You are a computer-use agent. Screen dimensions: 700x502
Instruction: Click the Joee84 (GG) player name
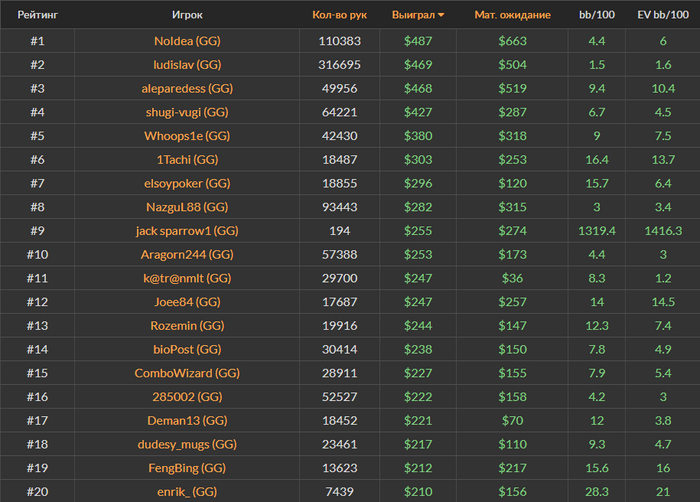pyautogui.click(x=187, y=301)
